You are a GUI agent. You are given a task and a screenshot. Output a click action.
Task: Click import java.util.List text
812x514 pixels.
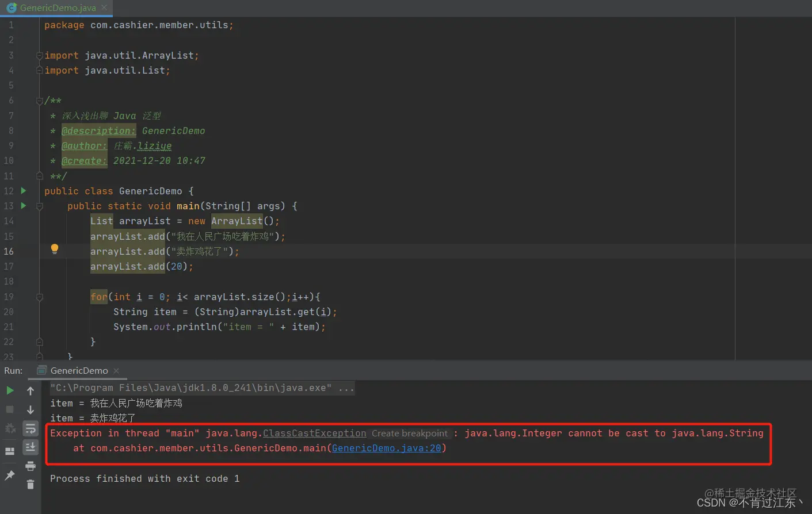[107, 71]
